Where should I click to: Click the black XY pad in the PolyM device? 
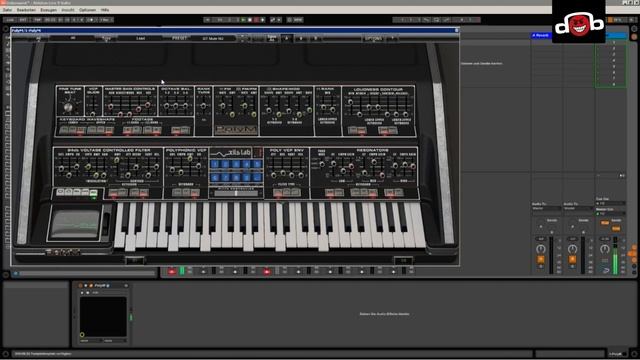(103, 317)
